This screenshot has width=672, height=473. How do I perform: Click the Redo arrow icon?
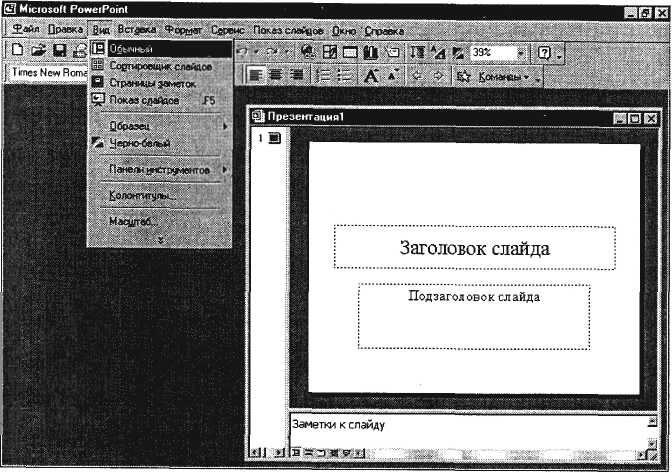tap(272, 52)
